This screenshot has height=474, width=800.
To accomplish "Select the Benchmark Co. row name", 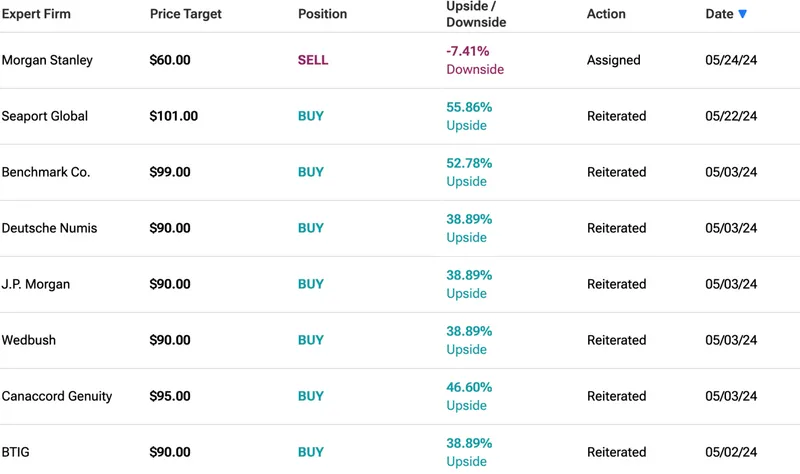I will click(46, 172).
